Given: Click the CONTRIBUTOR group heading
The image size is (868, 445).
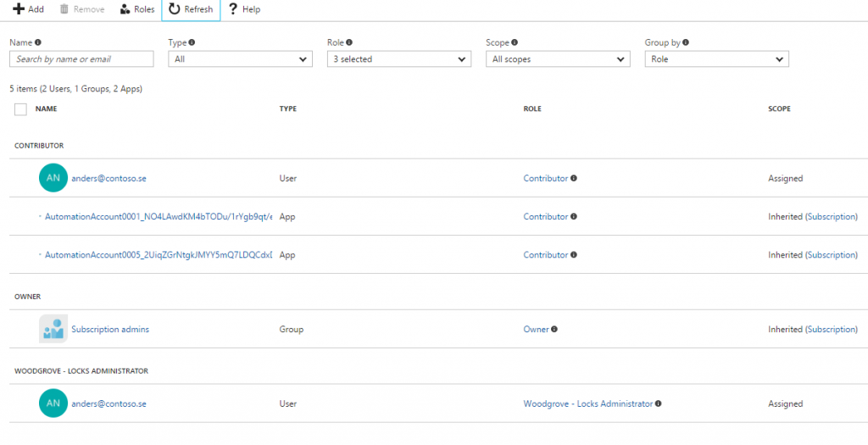Looking at the screenshot, I should (39, 146).
